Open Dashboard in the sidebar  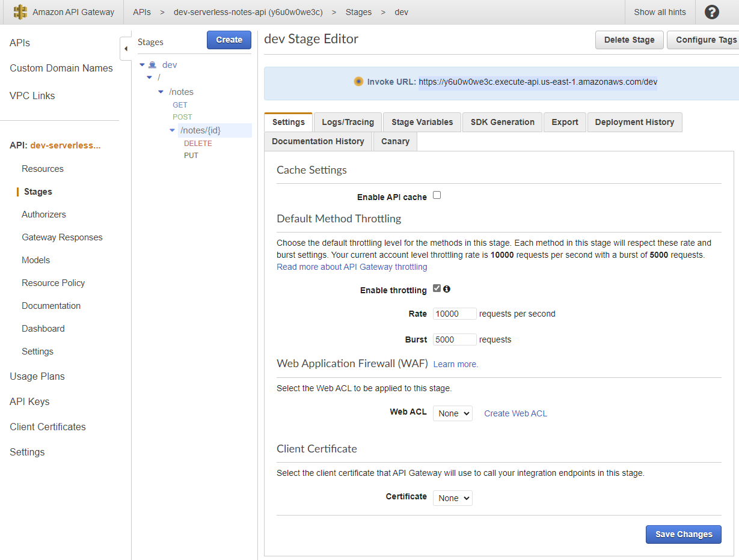click(x=43, y=329)
